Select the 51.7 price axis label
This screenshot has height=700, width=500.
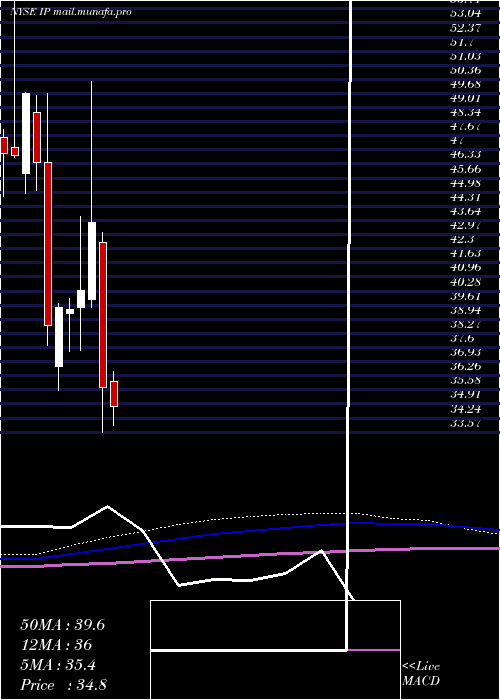pos(462,42)
